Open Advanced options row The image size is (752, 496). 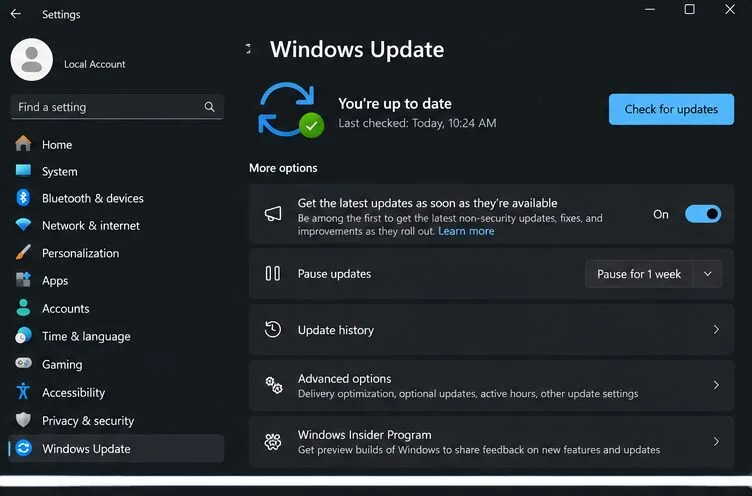[x=492, y=385]
